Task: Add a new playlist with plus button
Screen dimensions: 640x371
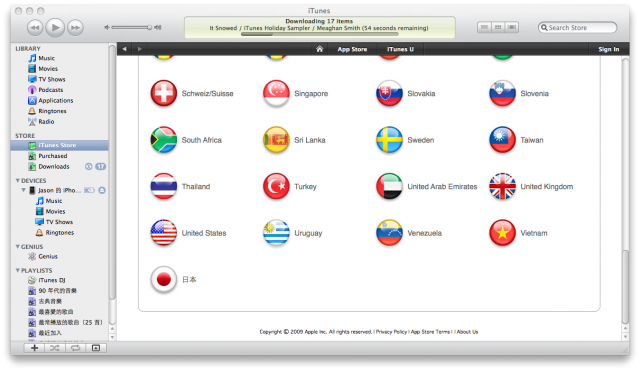Action: click(34, 348)
